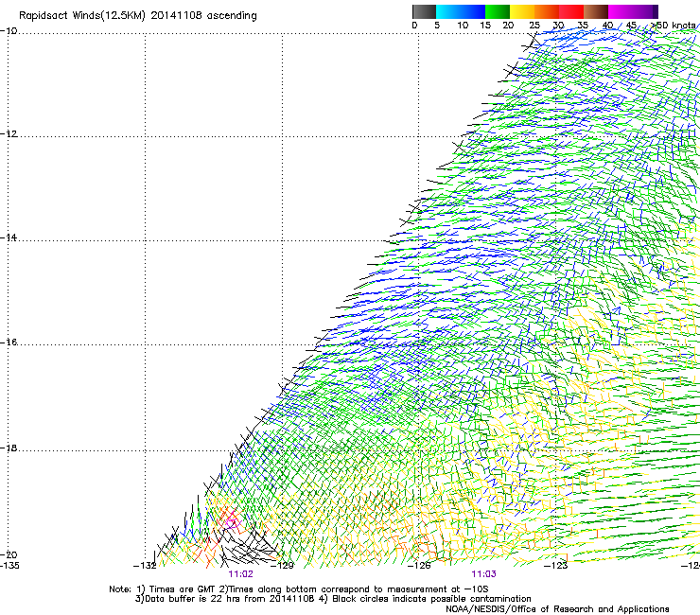The height and width of the screenshot is (615, 700).
Task: Click the -16 latitude axis label
Action: 9,343
